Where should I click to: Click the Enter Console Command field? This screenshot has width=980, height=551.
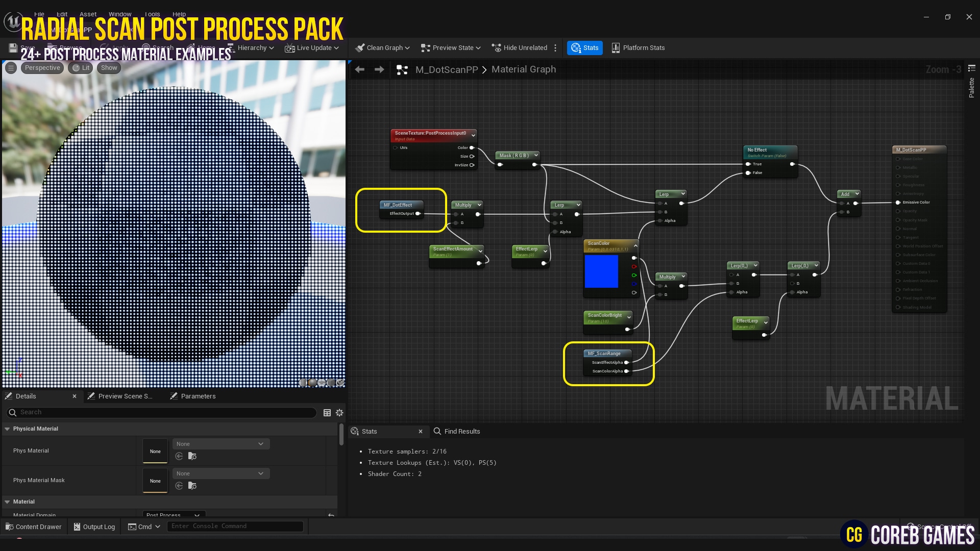[235, 526]
